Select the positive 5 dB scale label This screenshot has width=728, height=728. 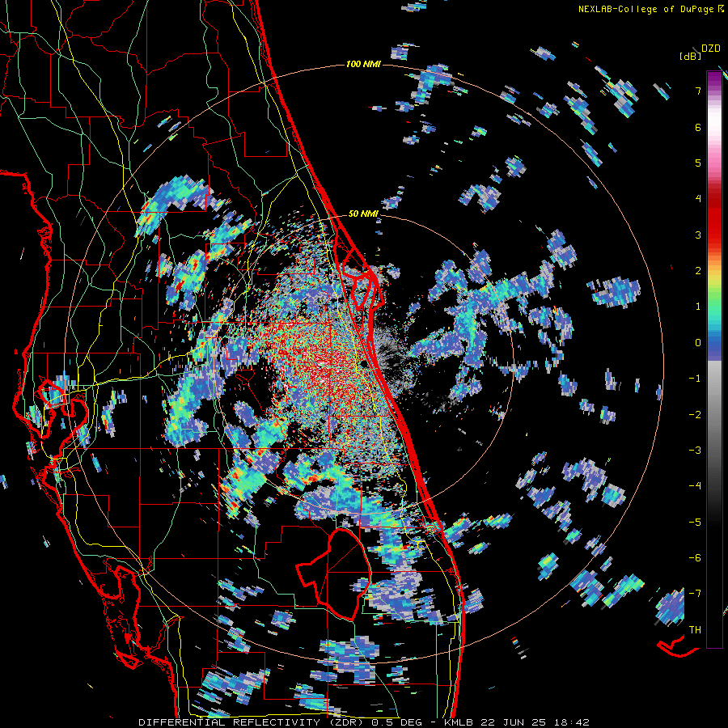698,163
